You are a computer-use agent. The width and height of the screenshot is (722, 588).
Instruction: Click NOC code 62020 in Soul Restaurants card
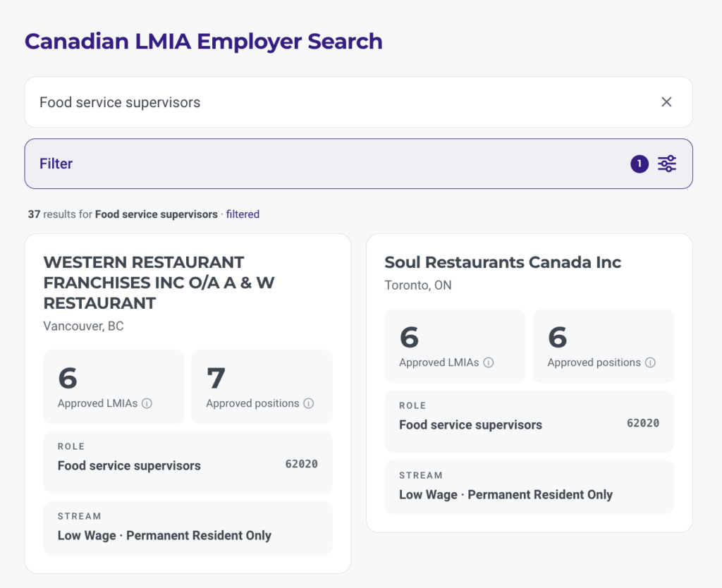(643, 423)
